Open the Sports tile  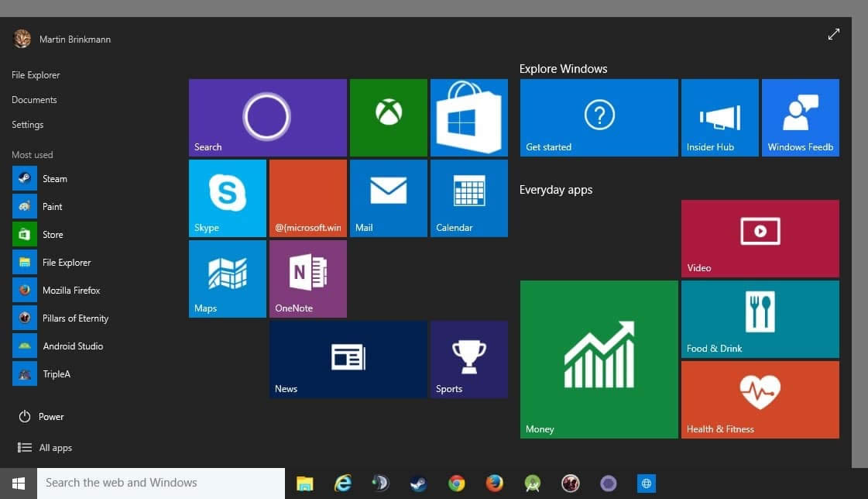point(468,359)
